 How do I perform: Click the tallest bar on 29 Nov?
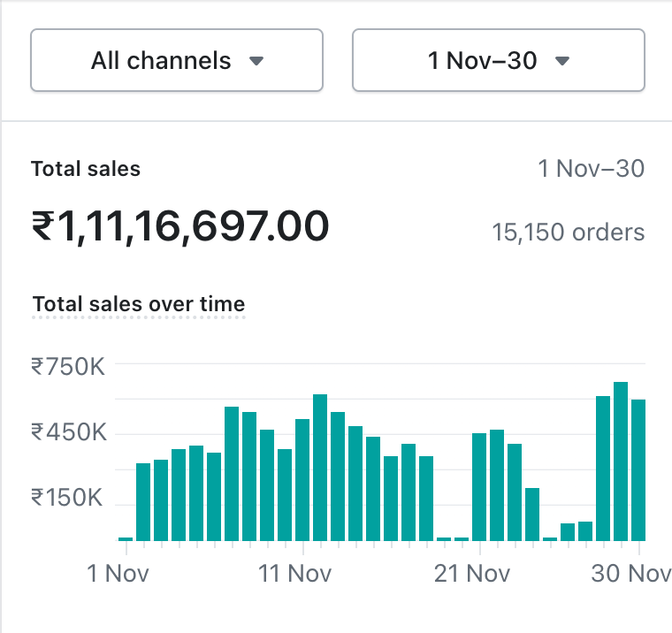pos(621,461)
